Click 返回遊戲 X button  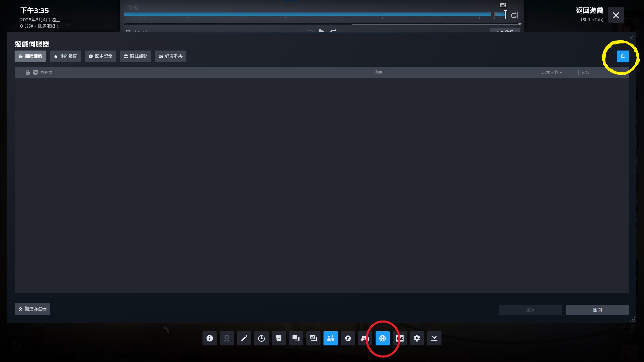click(616, 15)
